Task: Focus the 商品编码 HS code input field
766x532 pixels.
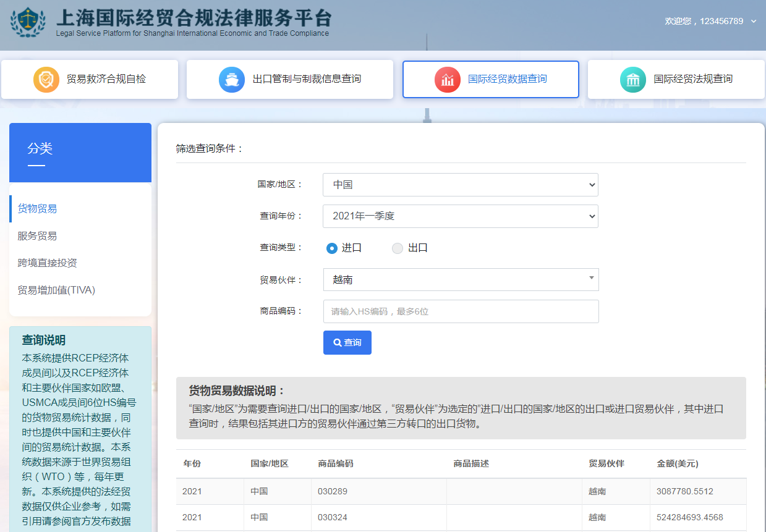Action: pos(461,311)
